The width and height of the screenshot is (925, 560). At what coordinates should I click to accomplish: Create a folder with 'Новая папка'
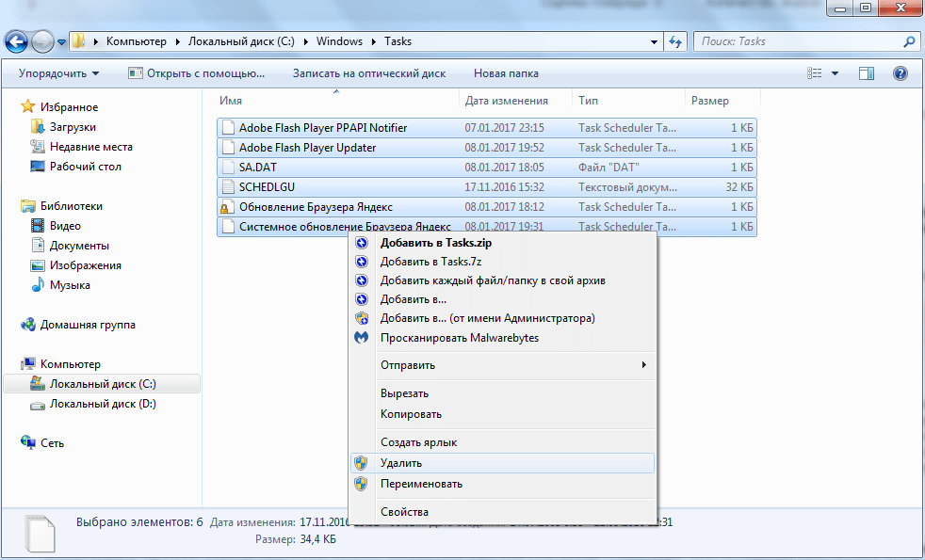(x=506, y=73)
